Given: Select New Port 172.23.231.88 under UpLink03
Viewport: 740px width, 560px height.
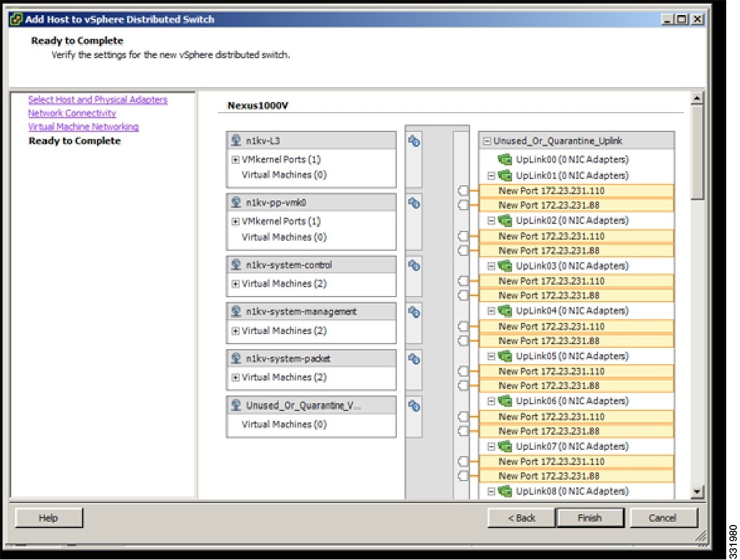Looking at the screenshot, I should (x=576, y=295).
